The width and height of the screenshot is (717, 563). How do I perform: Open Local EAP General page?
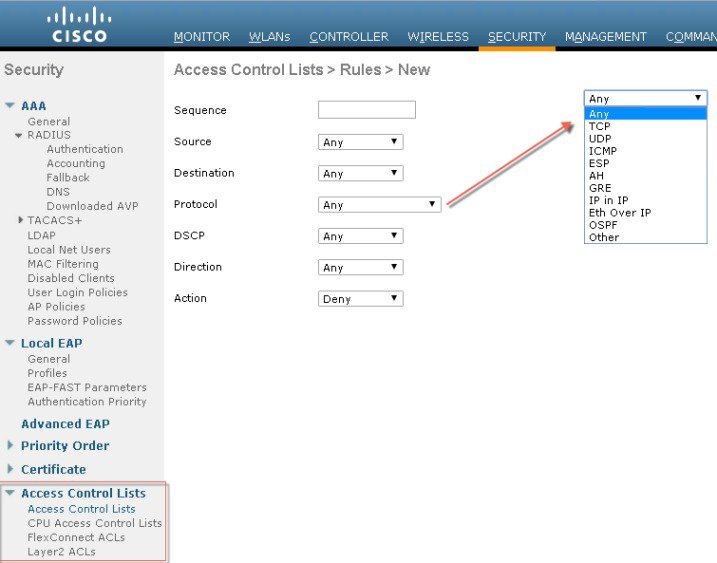pyautogui.click(x=49, y=359)
